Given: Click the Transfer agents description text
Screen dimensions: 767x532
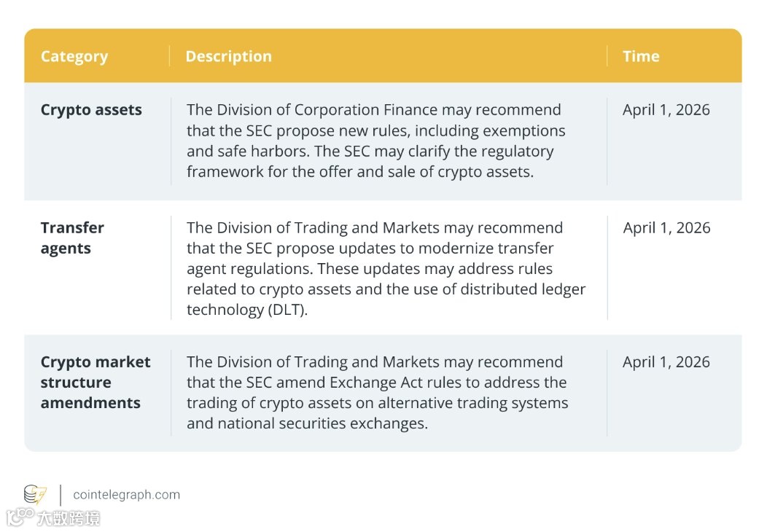Looking at the screenshot, I should [385, 268].
